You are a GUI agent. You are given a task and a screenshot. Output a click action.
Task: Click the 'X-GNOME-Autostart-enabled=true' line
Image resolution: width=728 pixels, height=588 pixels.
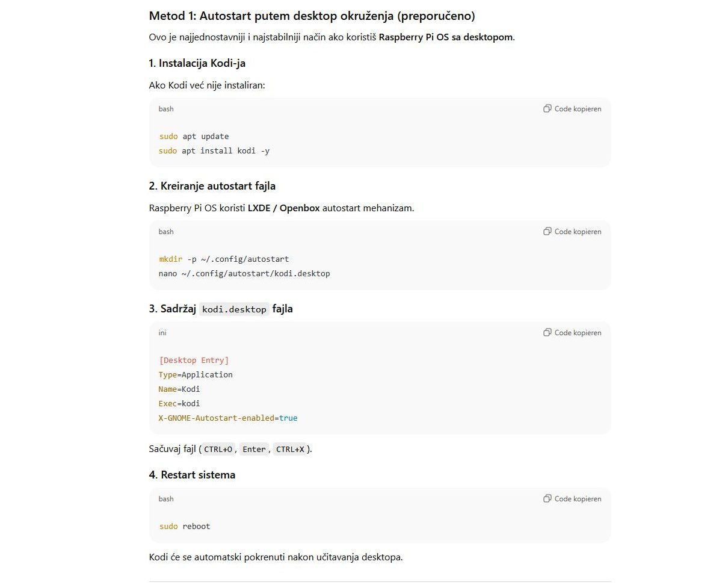tap(228, 418)
